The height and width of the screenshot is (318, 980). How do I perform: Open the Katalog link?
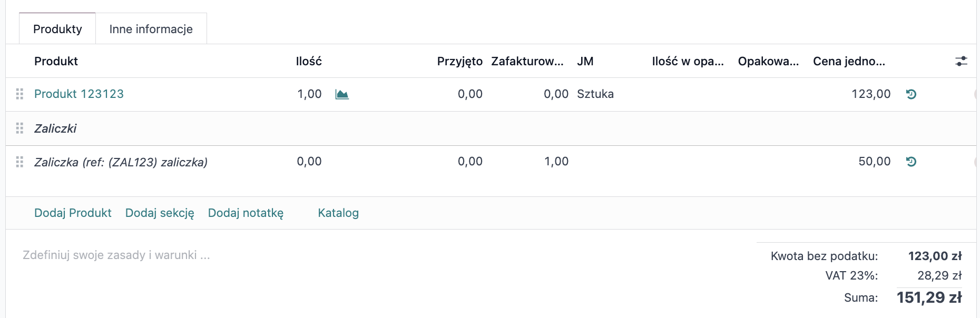point(338,213)
